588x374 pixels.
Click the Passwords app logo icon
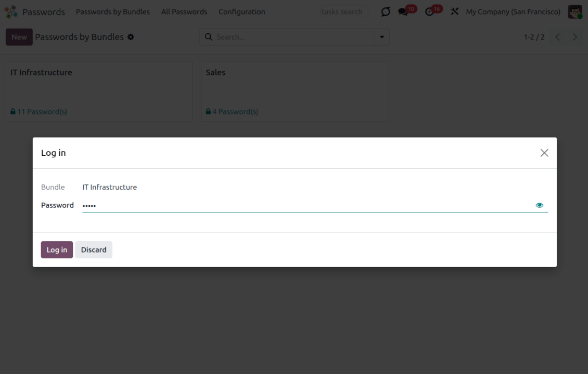coord(11,11)
